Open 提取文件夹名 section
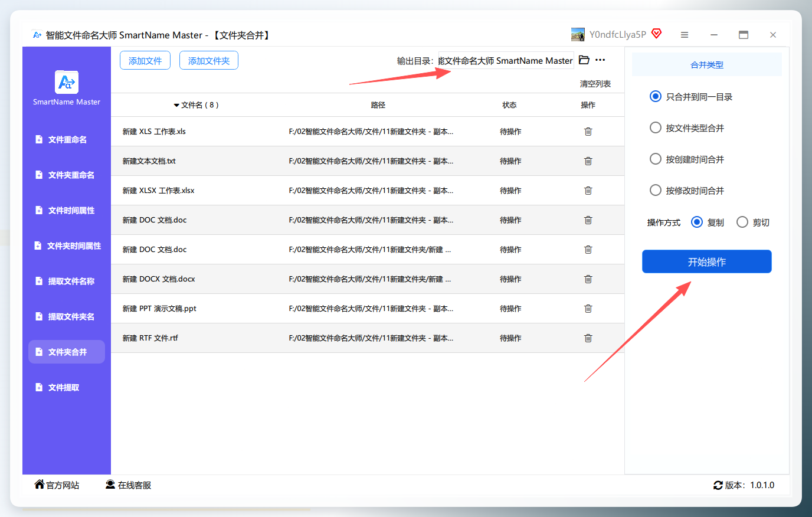This screenshot has width=812, height=517. tap(67, 317)
